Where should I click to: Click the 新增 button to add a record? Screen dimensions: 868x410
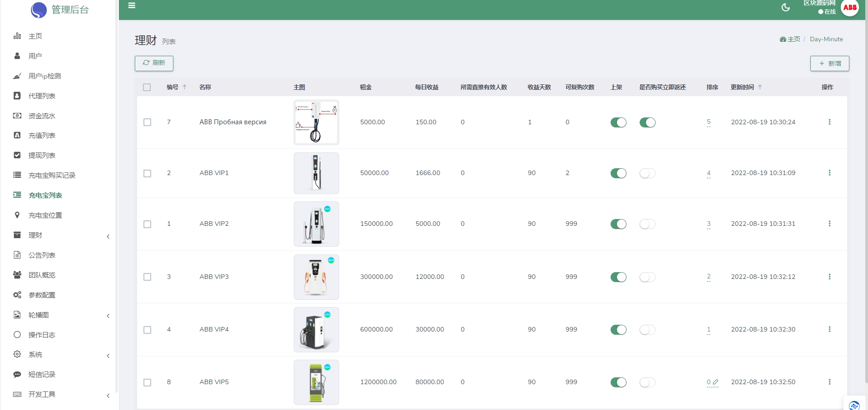(829, 63)
